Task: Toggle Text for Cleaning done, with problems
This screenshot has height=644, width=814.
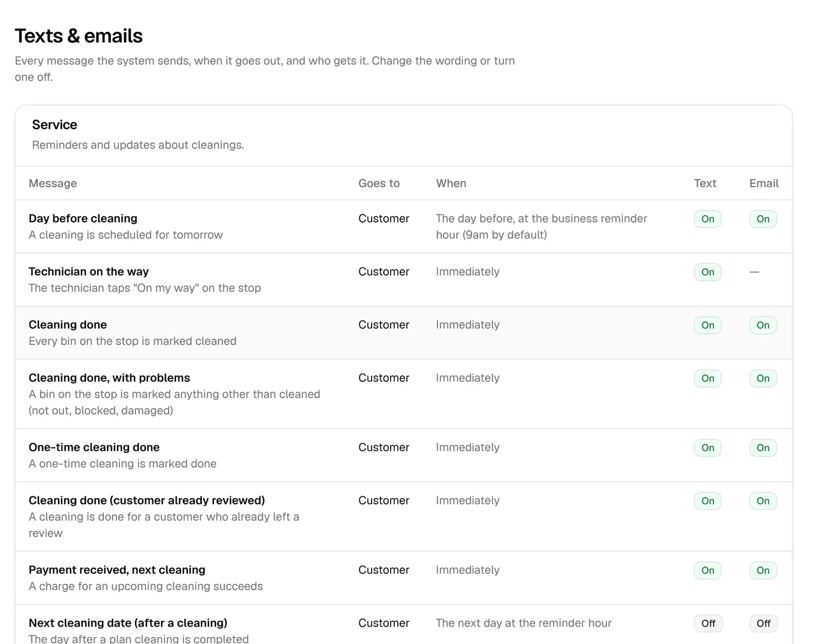Action: 708,378
